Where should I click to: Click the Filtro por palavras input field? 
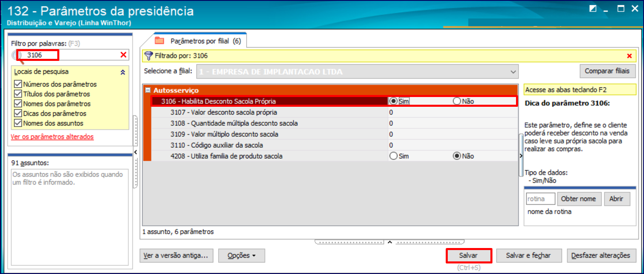click(71, 55)
